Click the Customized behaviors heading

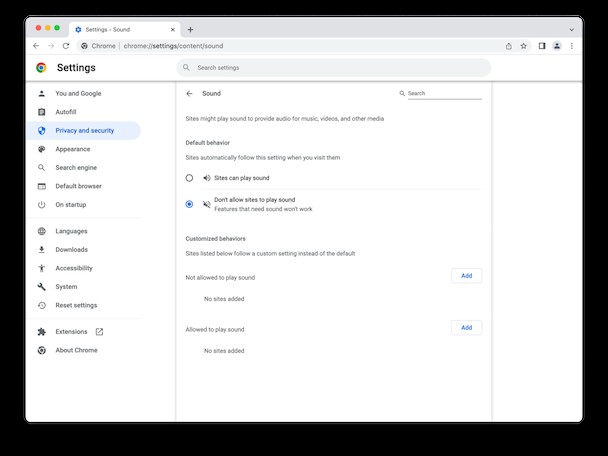click(x=215, y=238)
